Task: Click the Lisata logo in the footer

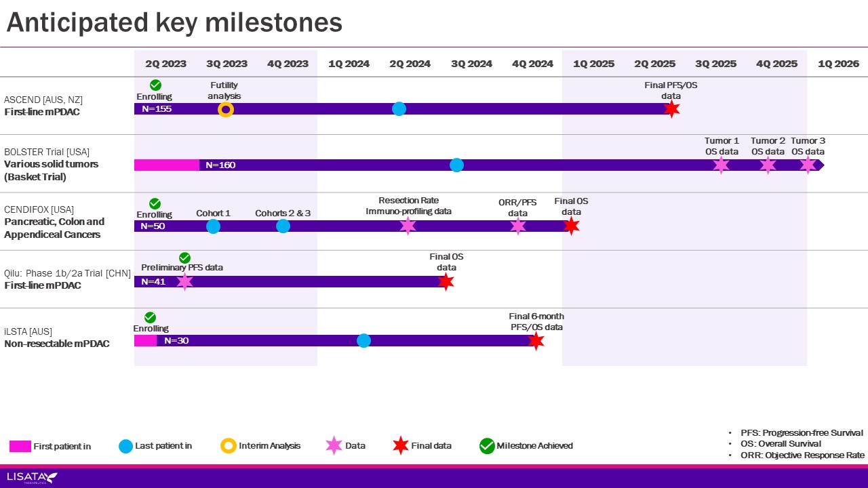Action: pyautogui.click(x=32, y=478)
